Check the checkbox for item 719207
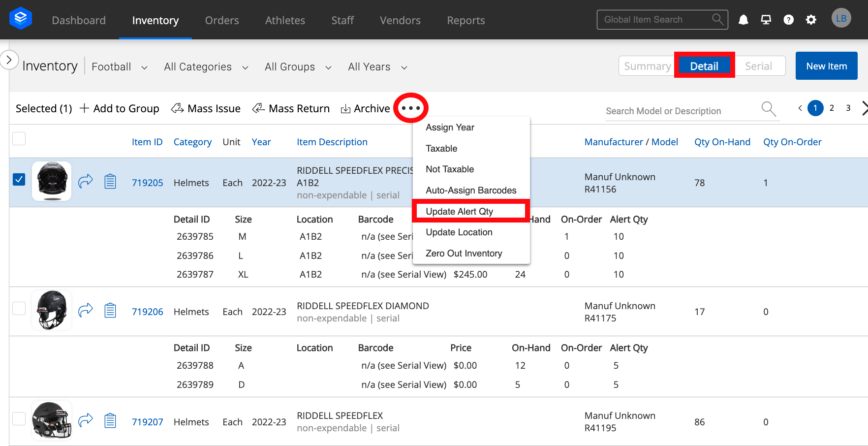868x446 pixels. coord(19,418)
